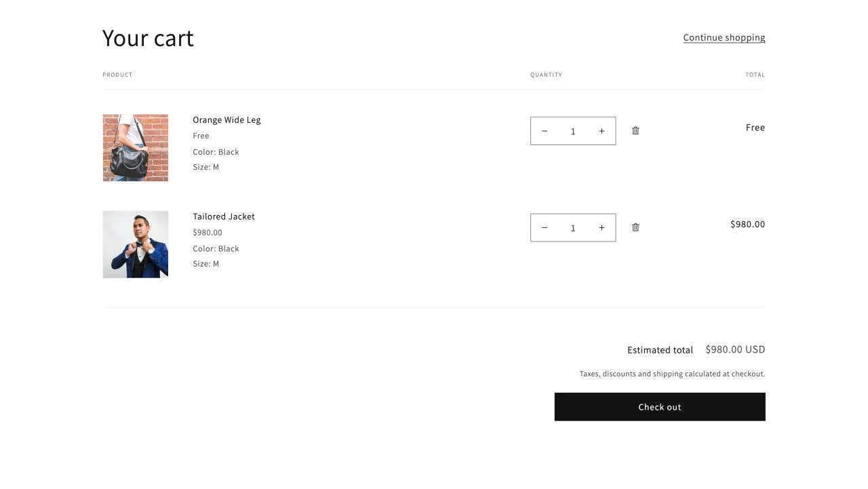The width and height of the screenshot is (868, 489).
Task: Increase quantity of Tailored Jacket
Action: pos(601,228)
